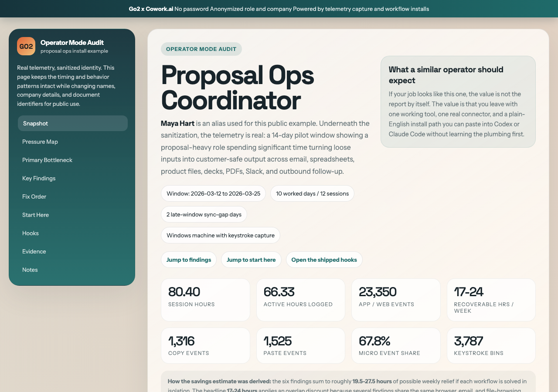
Task: Go to Pressure Map in sidebar
Action: (73, 142)
